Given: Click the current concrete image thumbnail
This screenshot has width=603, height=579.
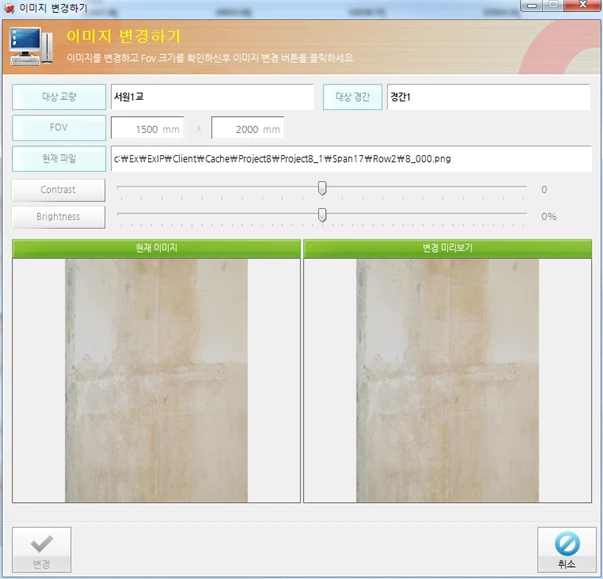Looking at the screenshot, I should [156, 380].
